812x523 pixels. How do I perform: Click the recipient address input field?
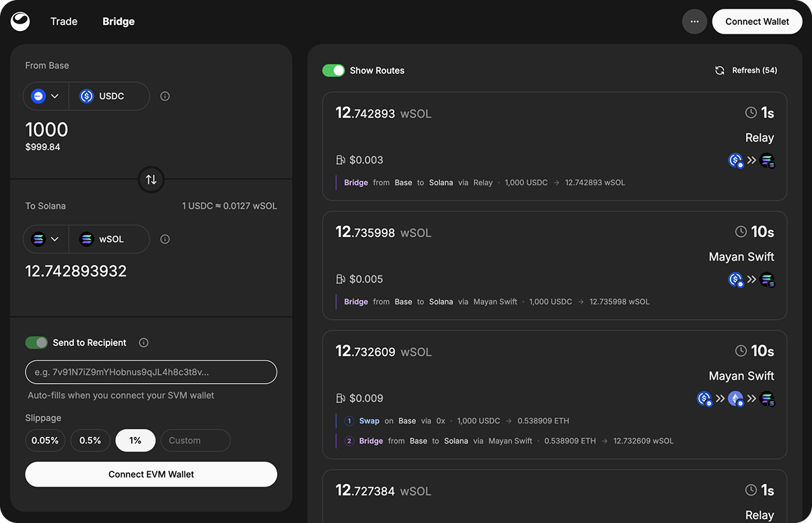(x=151, y=372)
